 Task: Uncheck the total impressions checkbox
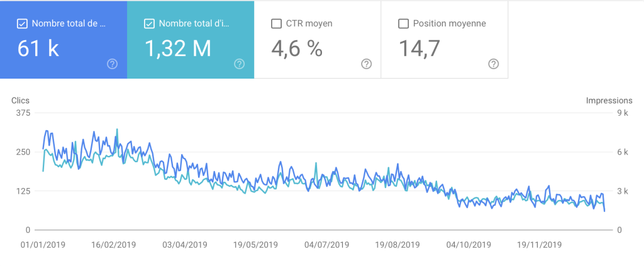(x=149, y=24)
